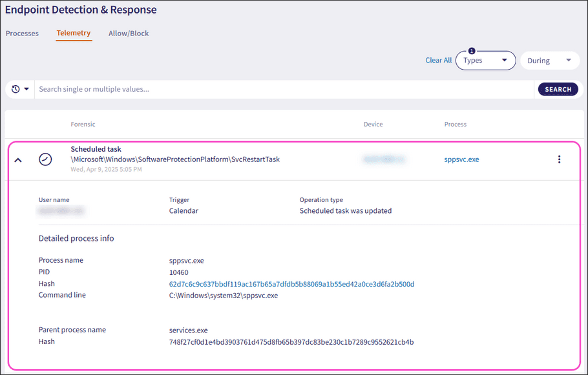Click the Process column header
Screen dimensions: 588x375
click(456, 125)
